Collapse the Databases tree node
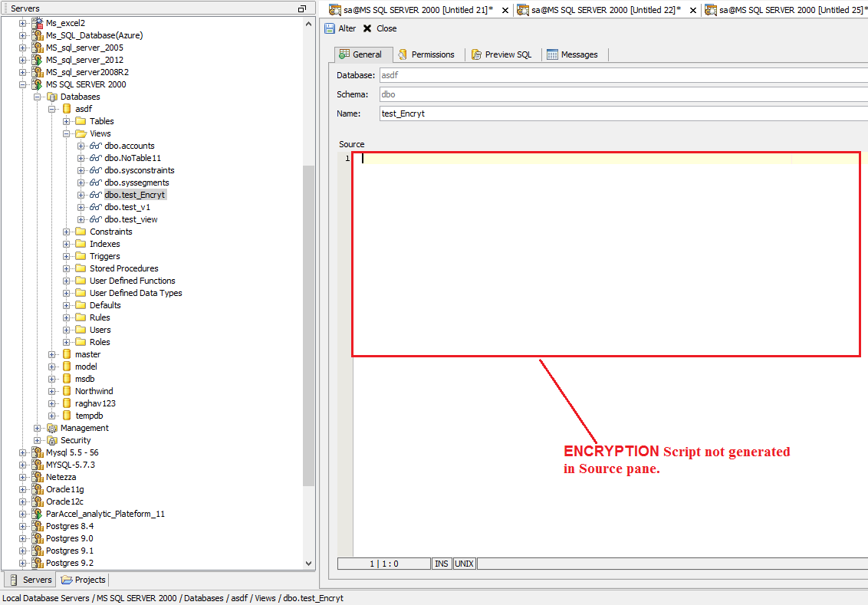 [x=37, y=97]
